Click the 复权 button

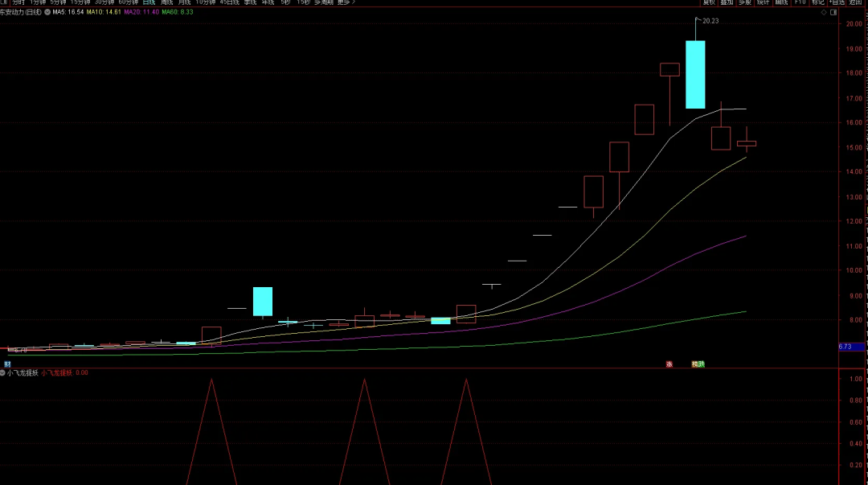tap(709, 2)
